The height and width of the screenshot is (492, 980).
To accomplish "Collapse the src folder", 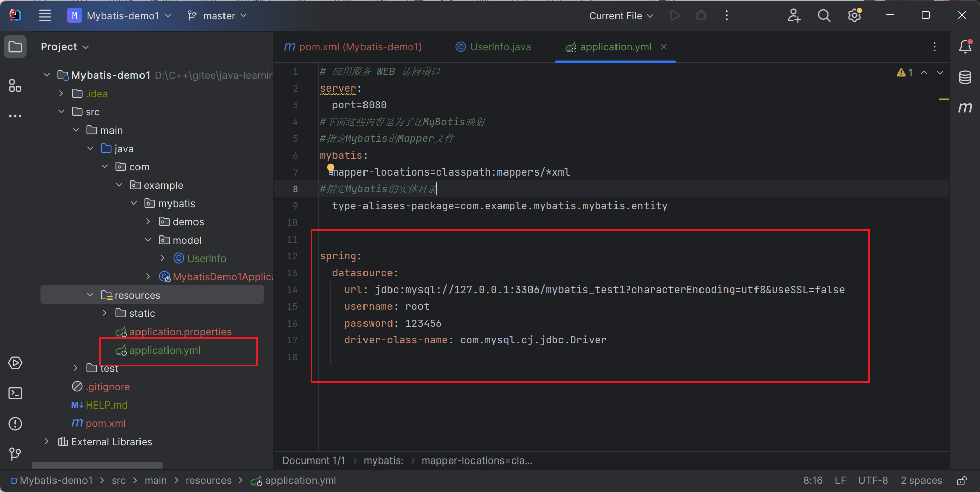I will (61, 112).
